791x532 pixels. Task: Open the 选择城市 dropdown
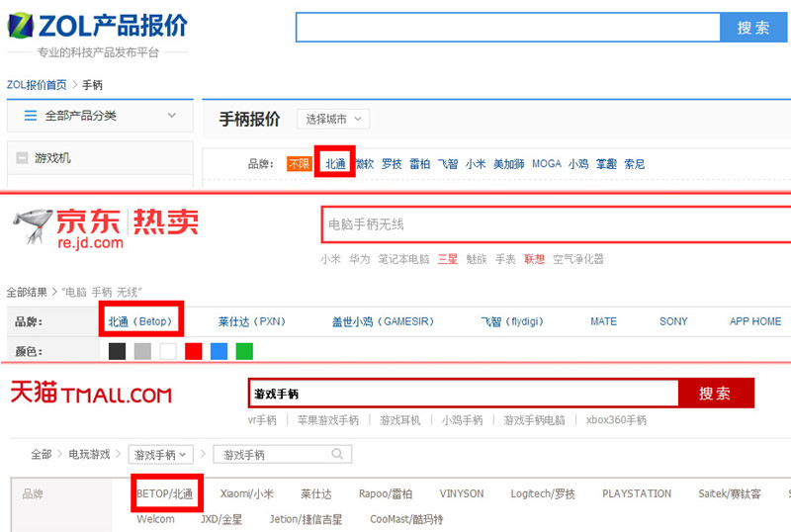click(333, 119)
